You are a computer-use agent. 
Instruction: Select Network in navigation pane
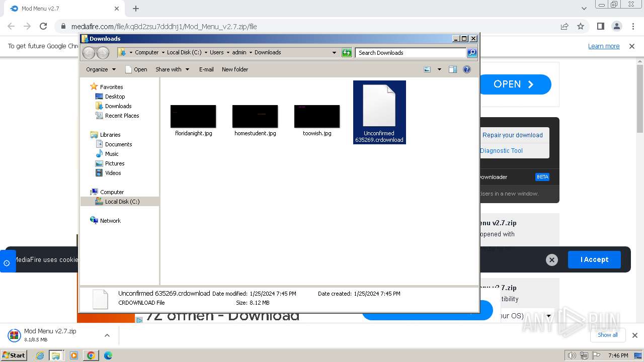(x=110, y=221)
